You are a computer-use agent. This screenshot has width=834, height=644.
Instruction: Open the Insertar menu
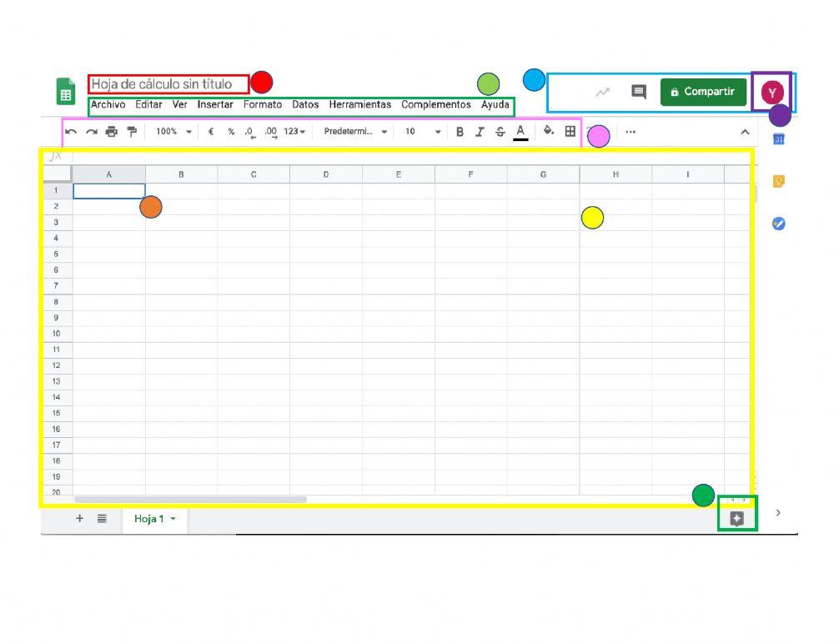pos(214,104)
